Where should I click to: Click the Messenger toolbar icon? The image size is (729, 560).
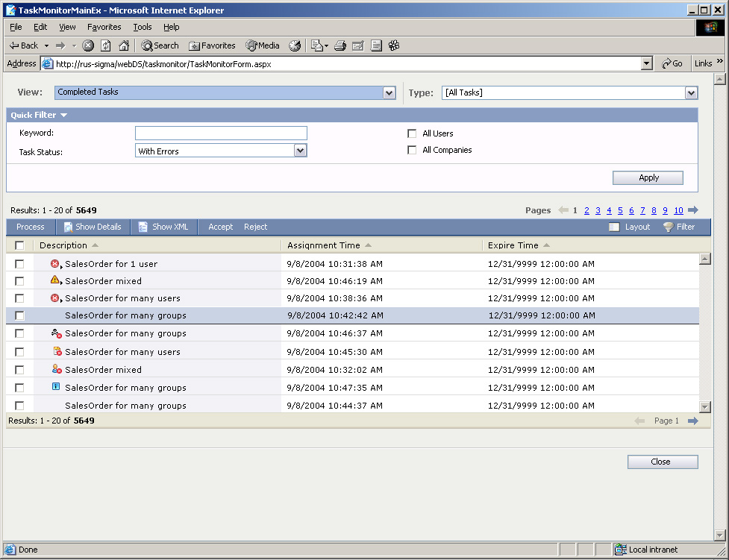point(394,45)
